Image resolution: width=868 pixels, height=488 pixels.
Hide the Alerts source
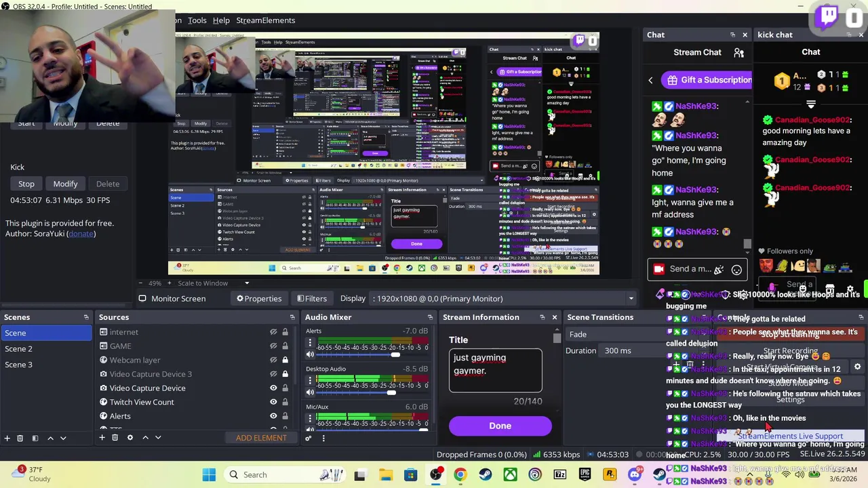point(273,416)
